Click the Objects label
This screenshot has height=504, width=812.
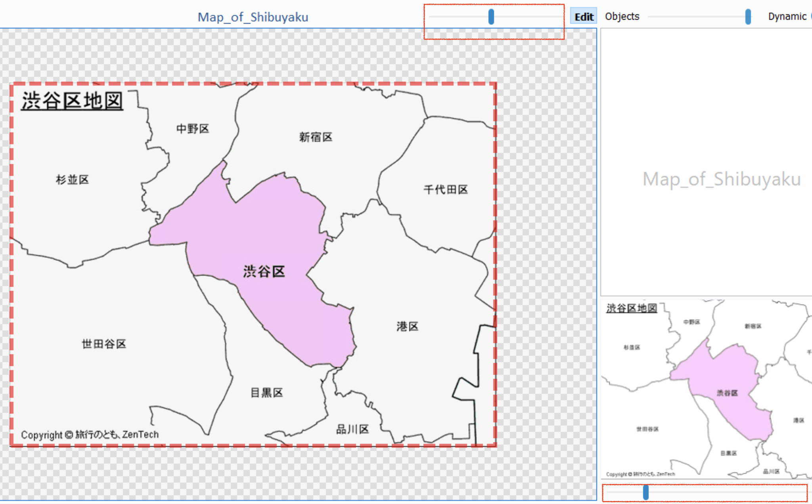[622, 17]
